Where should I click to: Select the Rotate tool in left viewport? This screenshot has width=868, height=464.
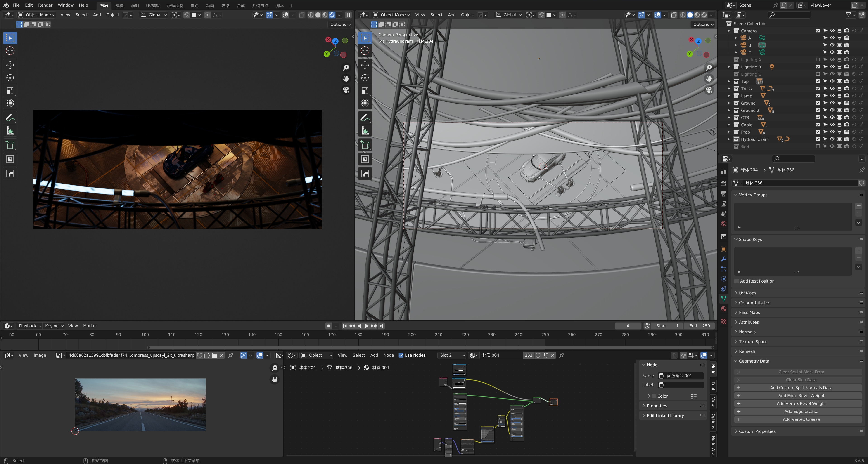tap(10, 78)
